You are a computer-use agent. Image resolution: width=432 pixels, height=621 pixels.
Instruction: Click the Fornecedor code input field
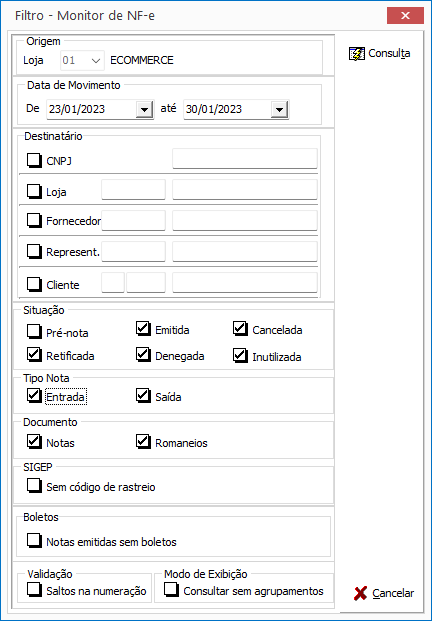(133, 220)
